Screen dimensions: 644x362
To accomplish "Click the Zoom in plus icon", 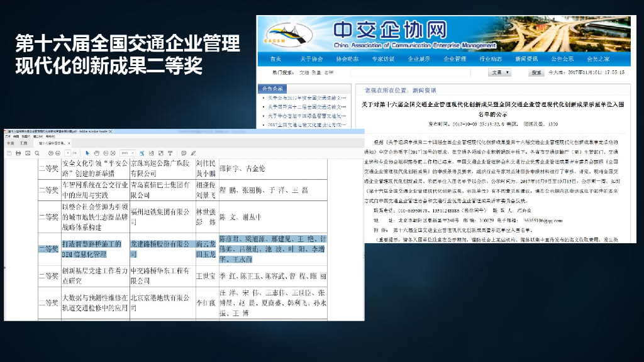I will pos(113,153).
